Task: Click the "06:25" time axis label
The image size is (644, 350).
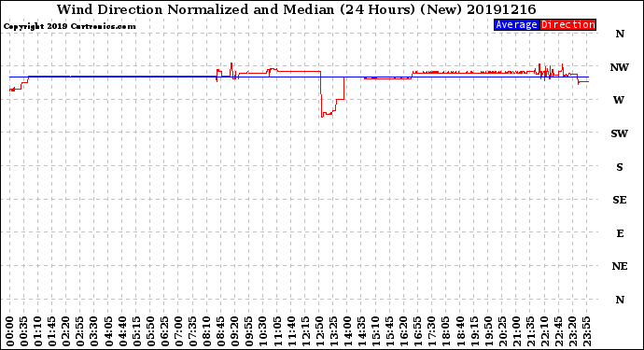Action: point(164,331)
